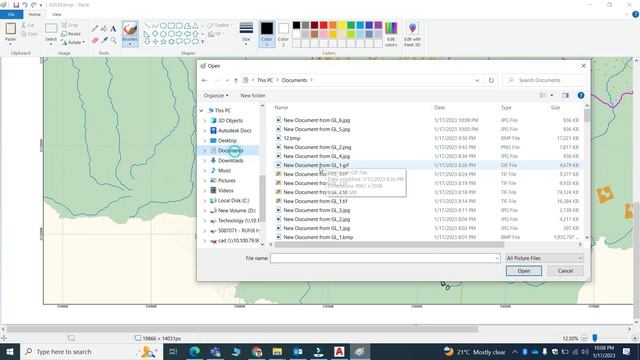Switch to the View ribbon tab

56,14
